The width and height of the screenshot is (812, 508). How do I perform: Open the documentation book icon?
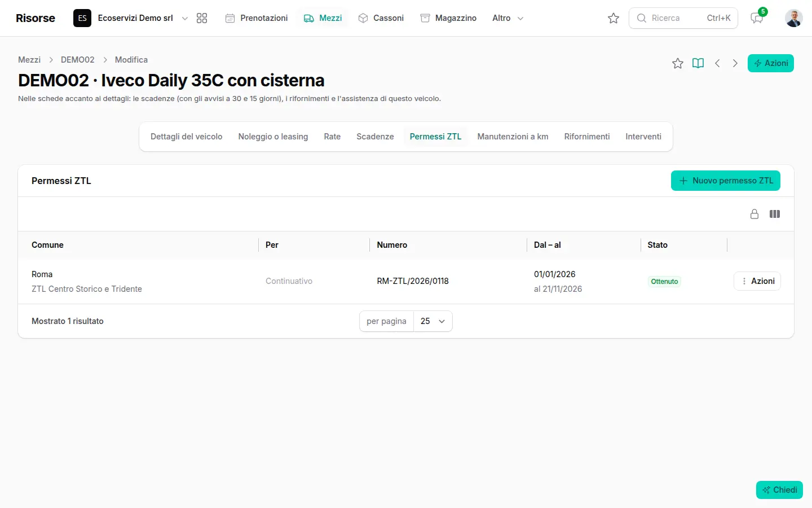click(698, 63)
